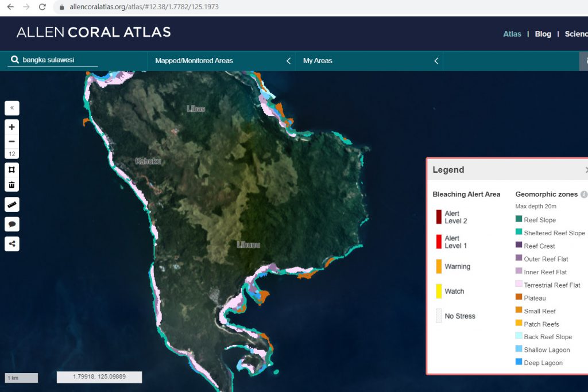
Task: Select the measure ruler tool
Action: 11,204
